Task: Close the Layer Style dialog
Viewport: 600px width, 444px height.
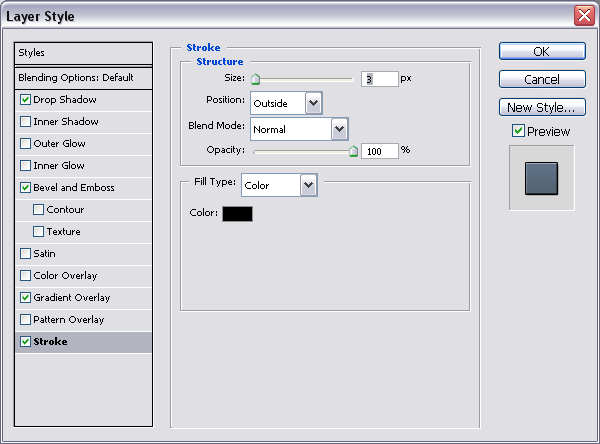Action: tap(583, 16)
